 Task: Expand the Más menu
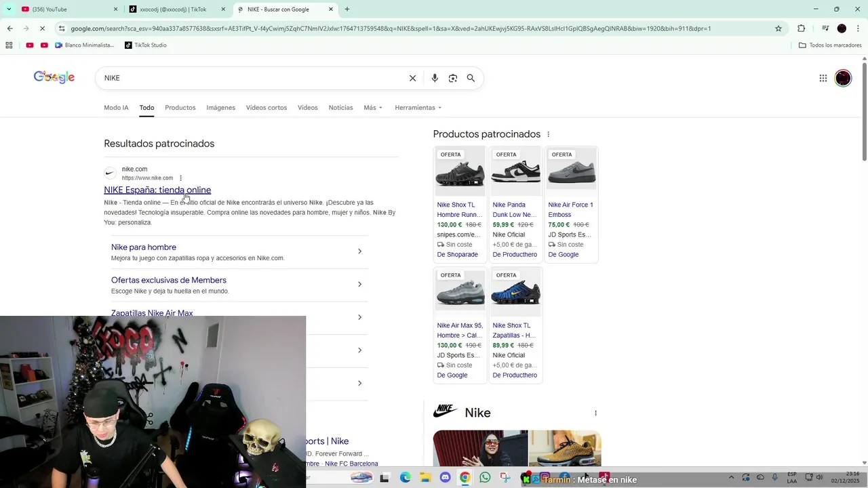(372, 108)
